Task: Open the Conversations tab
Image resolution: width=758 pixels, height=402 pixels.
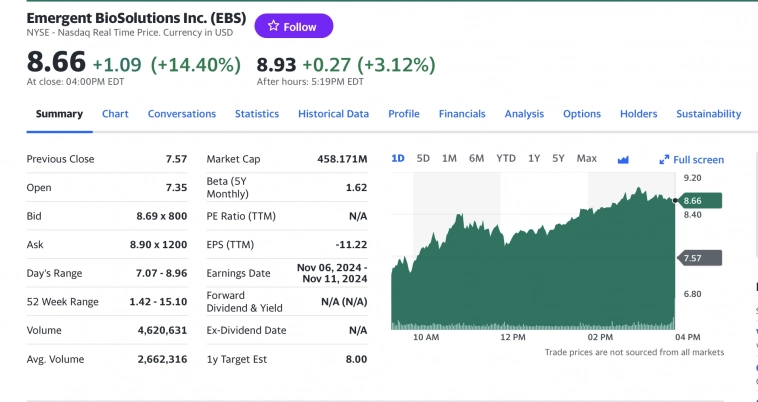Action: [x=182, y=114]
